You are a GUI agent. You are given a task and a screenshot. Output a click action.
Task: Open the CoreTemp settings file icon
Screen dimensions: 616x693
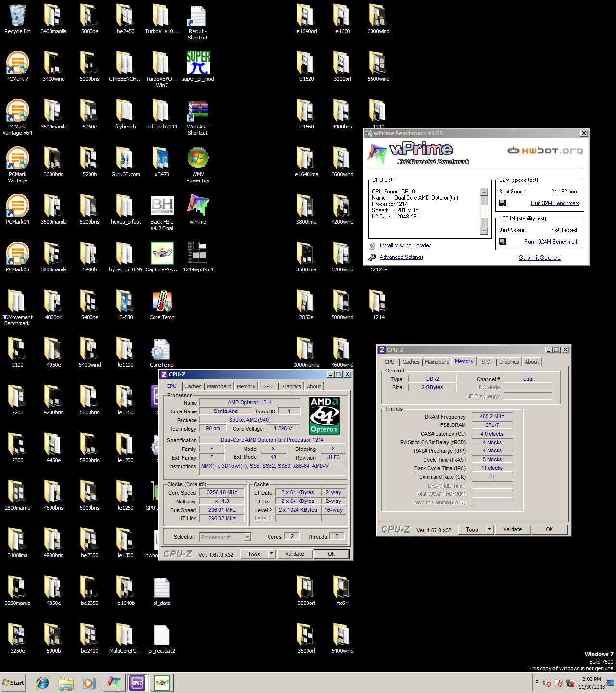point(162,353)
